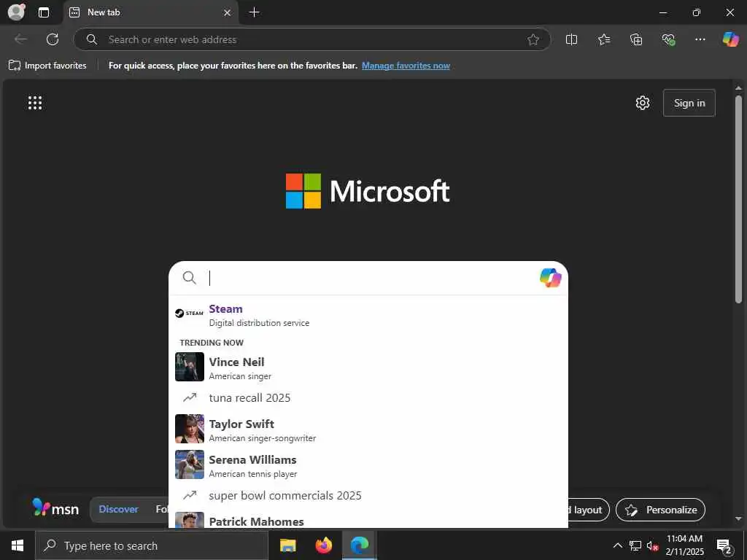Close the New tab tab

pos(228,12)
